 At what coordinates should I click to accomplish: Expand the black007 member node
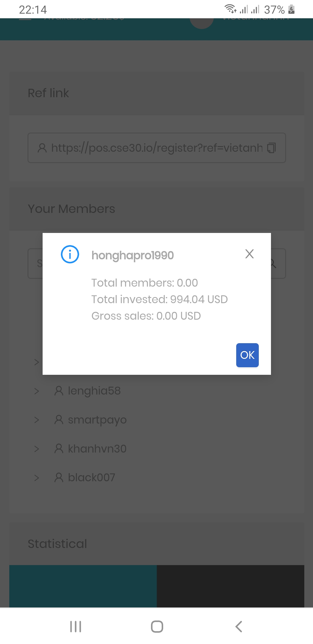(37, 477)
